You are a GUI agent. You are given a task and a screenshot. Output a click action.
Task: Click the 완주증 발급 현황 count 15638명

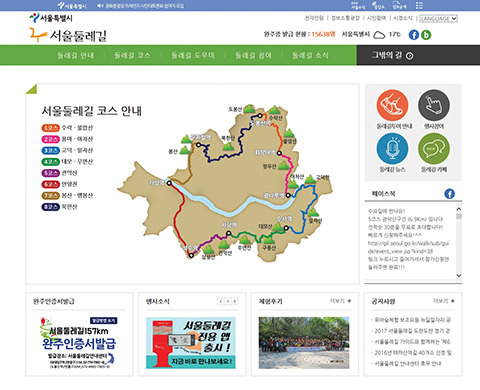coord(323,34)
